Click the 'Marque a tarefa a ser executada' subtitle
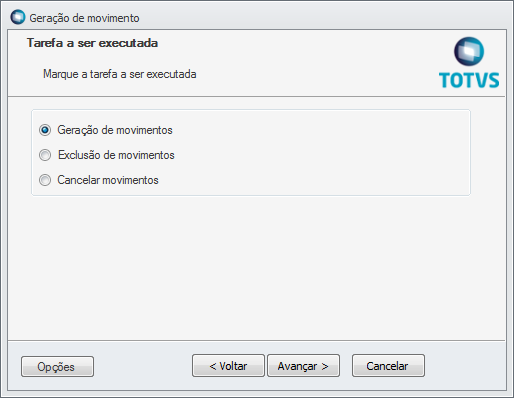The width and height of the screenshot is (514, 398). pyautogui.click(x=120, y=74)
